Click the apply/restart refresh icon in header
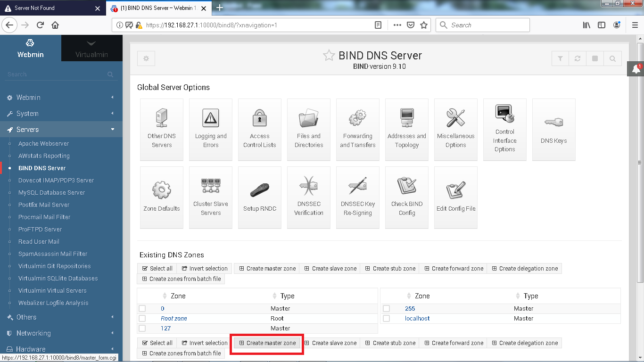 tap(578, 58)
